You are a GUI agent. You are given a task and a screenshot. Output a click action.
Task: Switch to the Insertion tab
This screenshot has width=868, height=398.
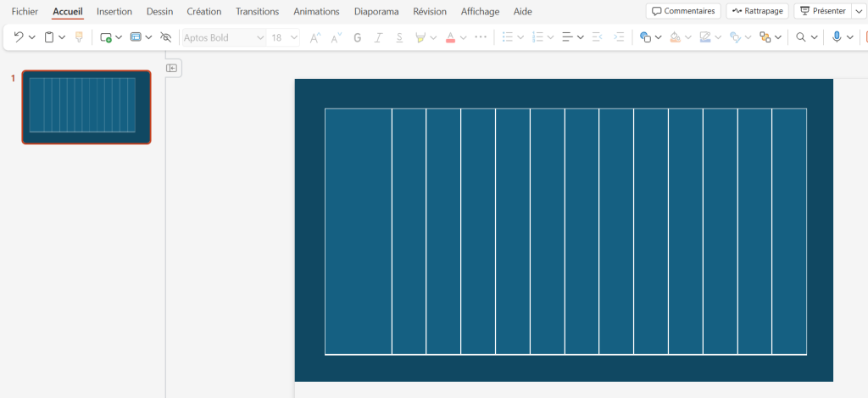pyautogui.click(x=114, y=11)
